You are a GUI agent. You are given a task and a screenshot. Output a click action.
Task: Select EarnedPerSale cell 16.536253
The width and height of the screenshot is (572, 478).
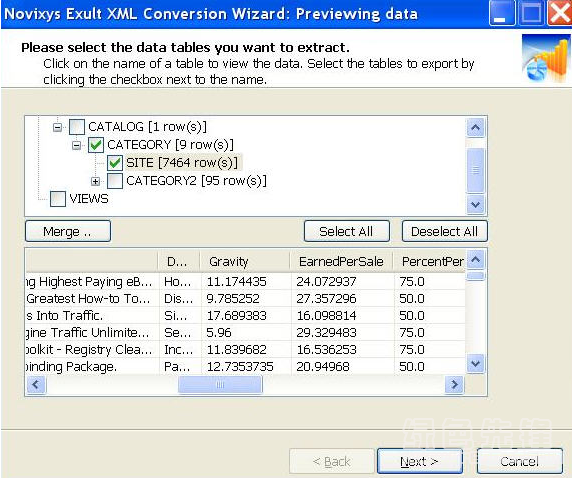343,349
